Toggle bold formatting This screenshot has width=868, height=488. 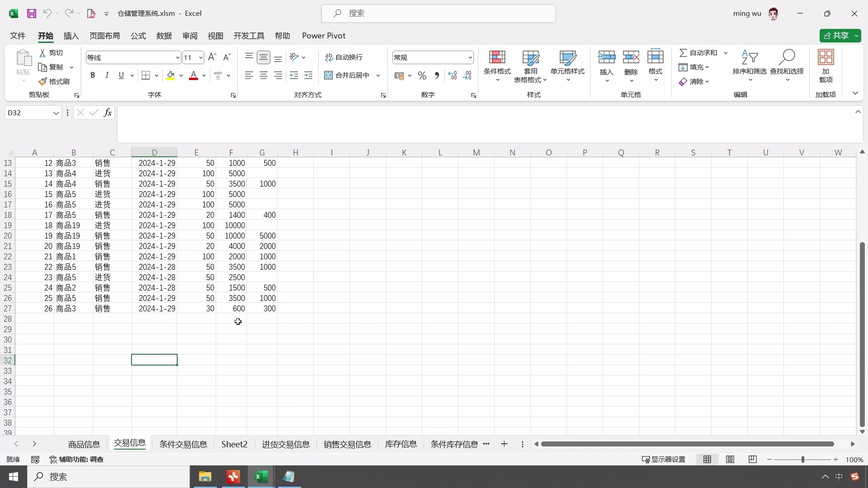point(93,75)
